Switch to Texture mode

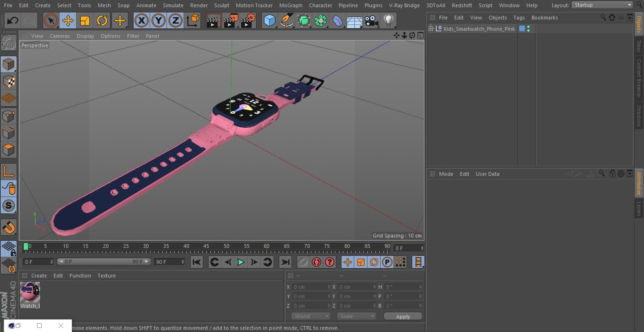(x=9, y=81)
